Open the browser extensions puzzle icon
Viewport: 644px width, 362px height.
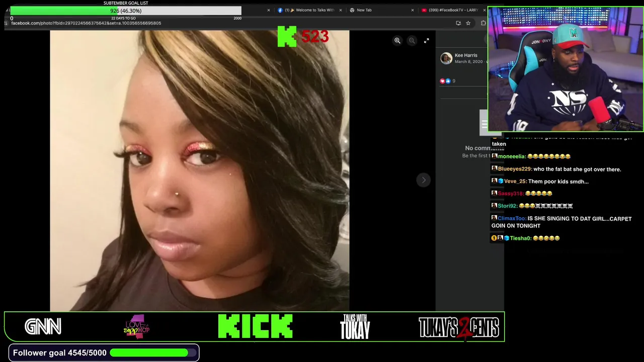pos(484,23)
